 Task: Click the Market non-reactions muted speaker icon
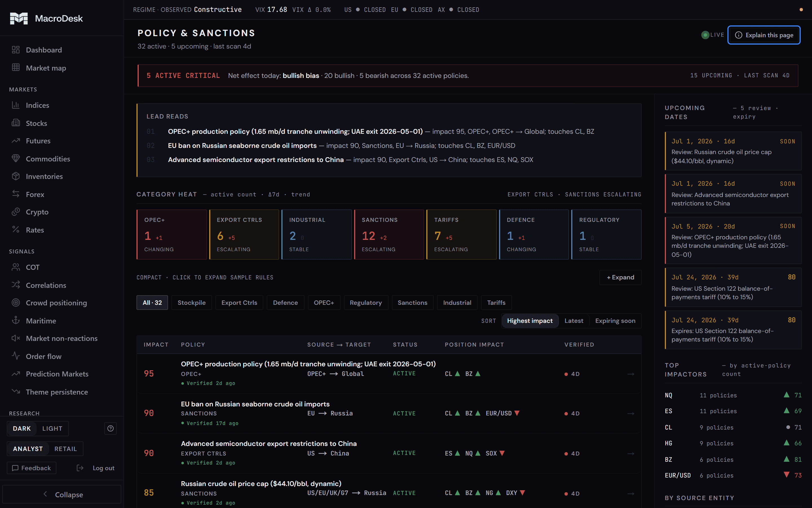tap(16, 338)
